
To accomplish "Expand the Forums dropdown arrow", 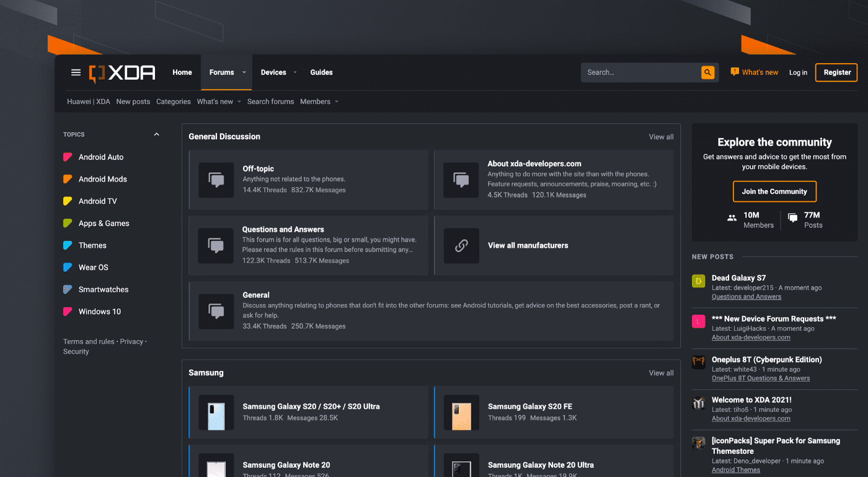I will pos(244,72).
